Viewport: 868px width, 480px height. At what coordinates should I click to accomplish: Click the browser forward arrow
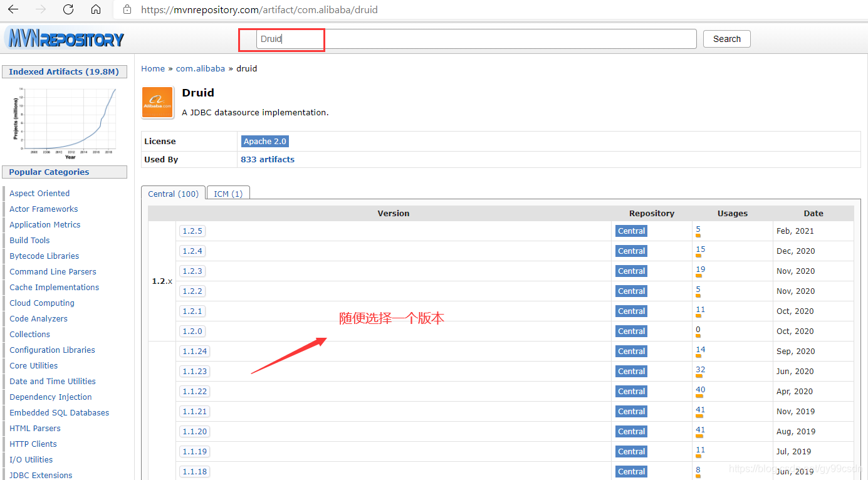(x=41, y=9)
